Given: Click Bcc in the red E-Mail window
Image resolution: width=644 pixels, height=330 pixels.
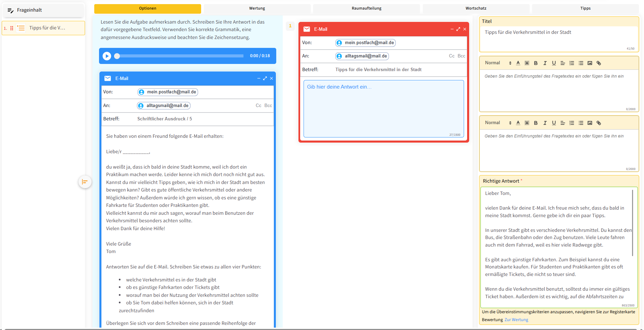Looking at the screenshot, I should click(461, 56).
